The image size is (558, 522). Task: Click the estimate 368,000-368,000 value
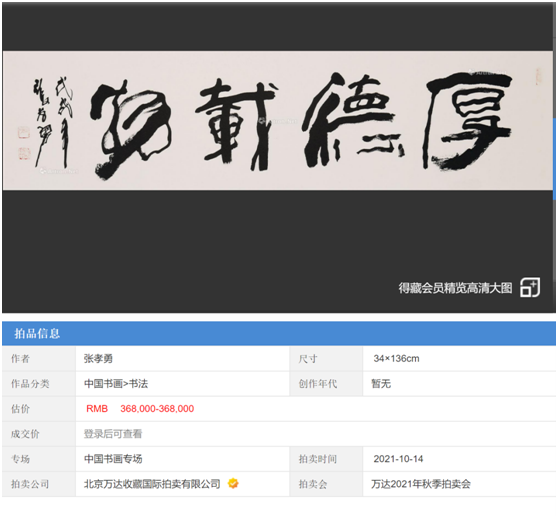(157, 408)
